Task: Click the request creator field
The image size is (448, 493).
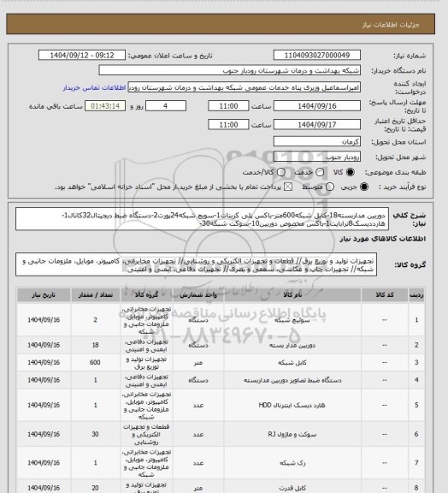Action: click(x=245, y=87)
